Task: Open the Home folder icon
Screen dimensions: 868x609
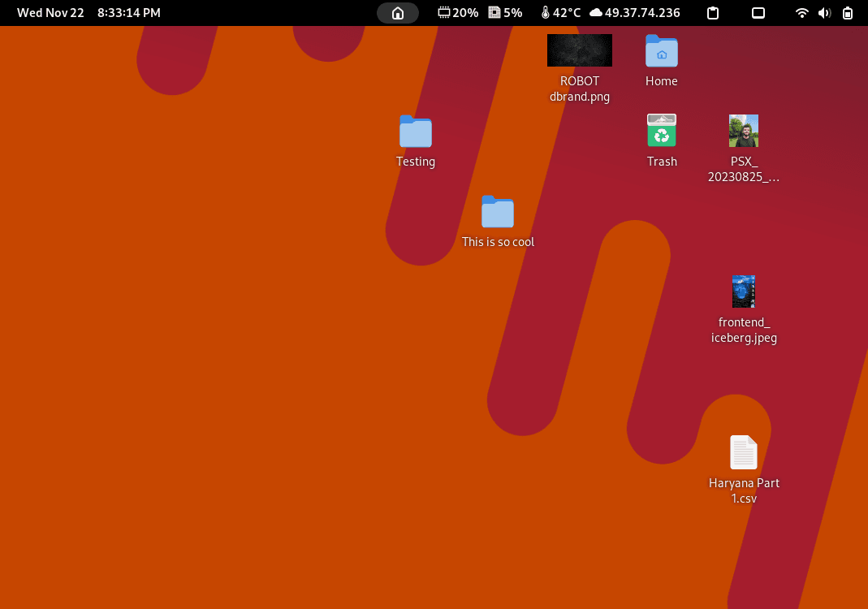Action: pyautogui.click(x=662, y=51)
